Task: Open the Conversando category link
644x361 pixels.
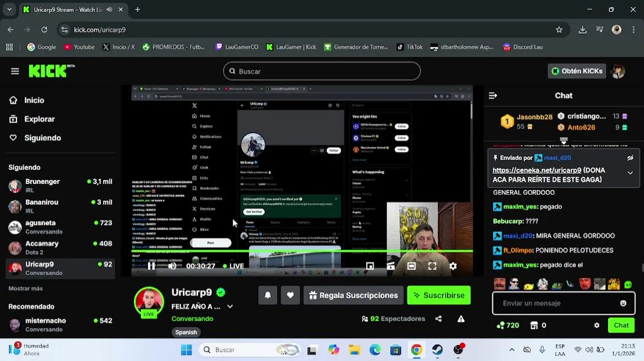Action: tap(192, 319)
